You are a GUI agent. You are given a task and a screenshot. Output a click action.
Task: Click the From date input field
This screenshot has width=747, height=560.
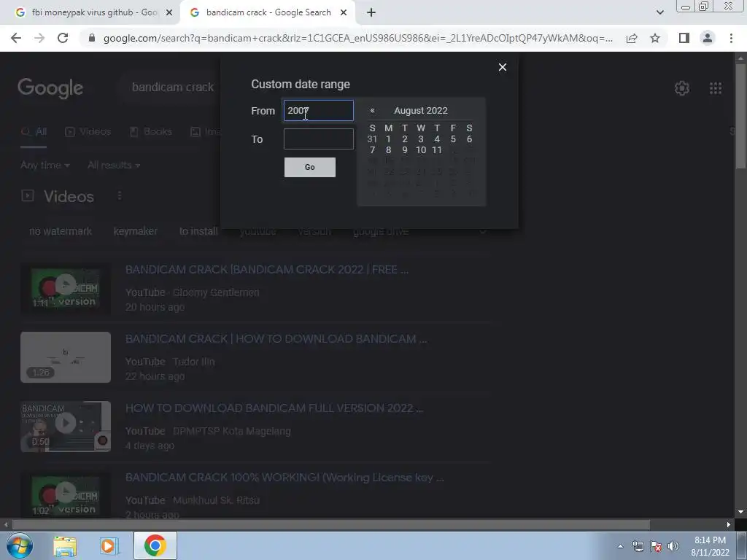coord(318,111)
